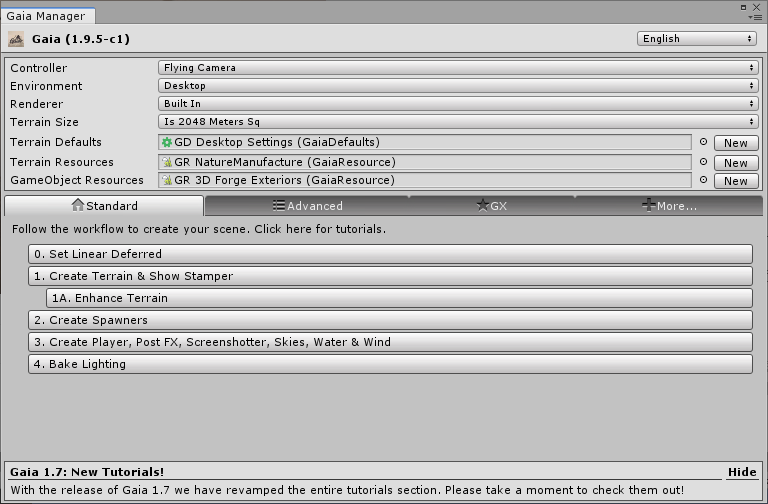Open the Renderer Built In dropdown
Image resolution: width=768 pixels, height=504 pixels.
tap(458, 104)
